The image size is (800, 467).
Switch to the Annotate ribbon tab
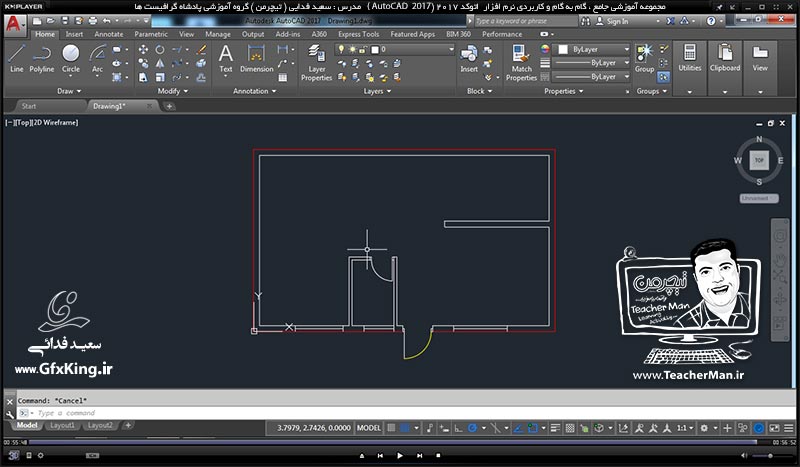point(109,34)
